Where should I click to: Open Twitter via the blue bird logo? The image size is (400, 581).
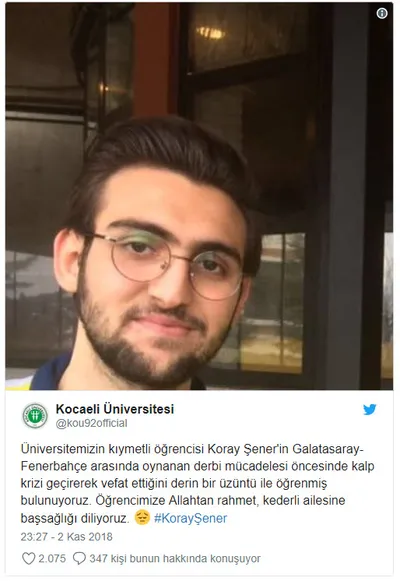point(370,409)
